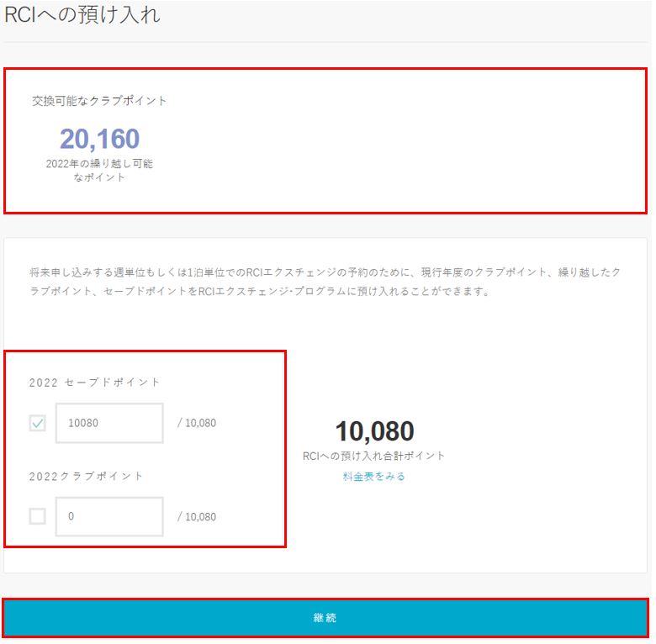Check the 2022クラブポイント checkbox
The height and width of the screenshot is (644, 656).
pos(38,516)
